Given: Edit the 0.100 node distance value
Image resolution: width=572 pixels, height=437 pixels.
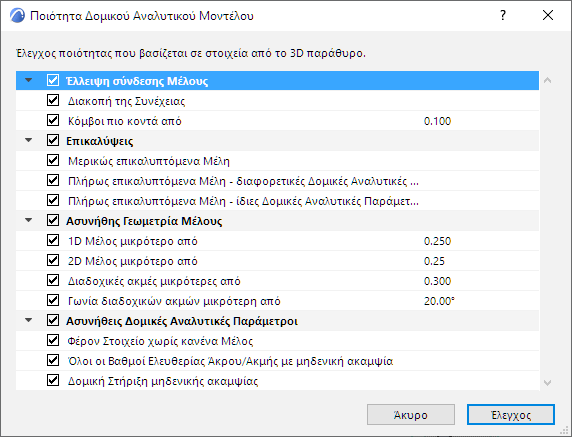Looking at the screenshot, I should 437,121.
